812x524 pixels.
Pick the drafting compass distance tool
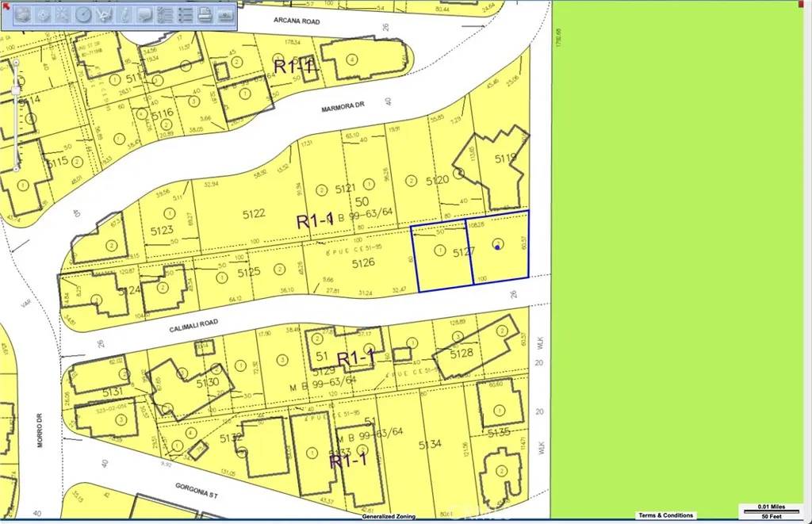(104, 16)
